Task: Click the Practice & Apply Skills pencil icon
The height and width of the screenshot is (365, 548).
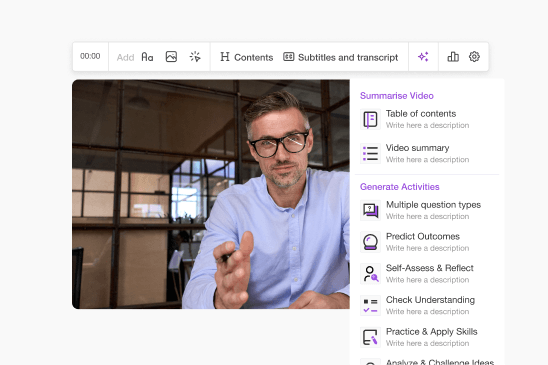Action: pyautogui.click(x=370, y=337)
